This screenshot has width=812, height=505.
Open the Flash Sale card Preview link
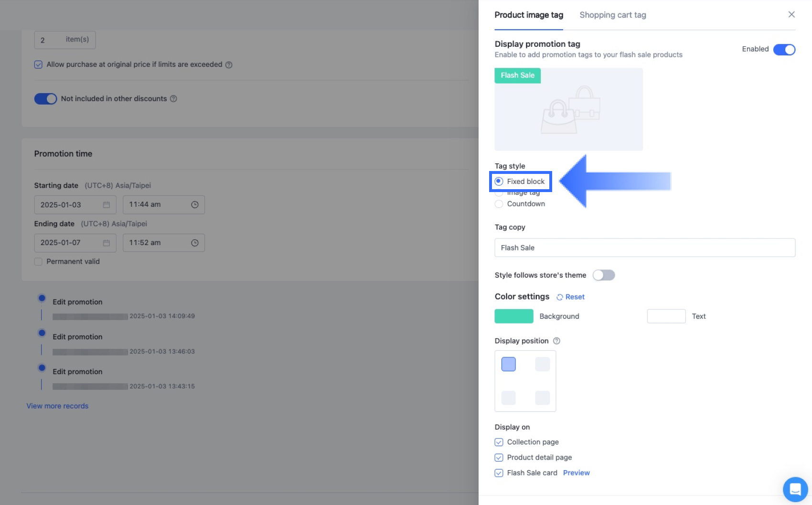point(576,473)
